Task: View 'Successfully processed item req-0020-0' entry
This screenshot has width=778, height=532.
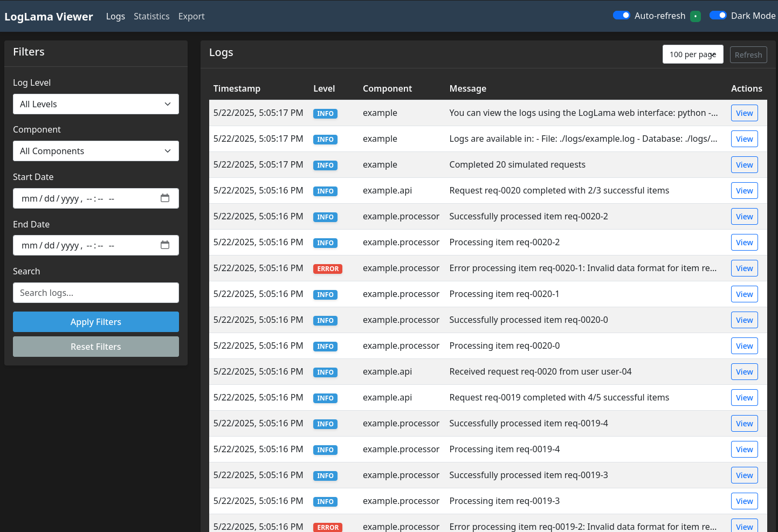Action: click(x=745, y=320)
